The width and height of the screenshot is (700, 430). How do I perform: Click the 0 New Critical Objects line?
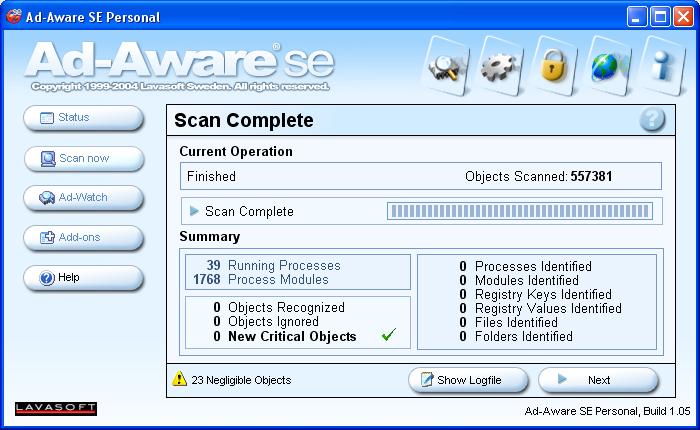point(285,336)
